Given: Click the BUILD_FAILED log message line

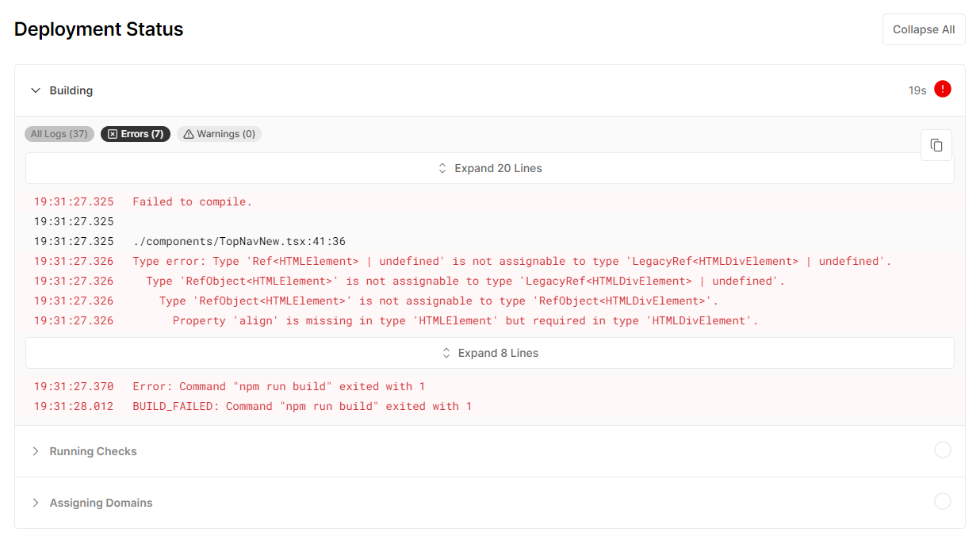Looking at the screenshot, I should (301, 406).
